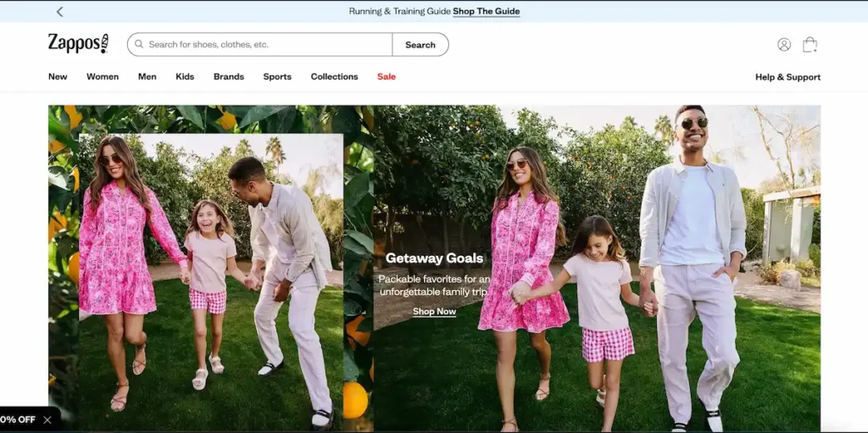Image resolution: width=868 pixels, height=433 pixels.
Task: Click the % OFF promo badge
Action: pyautogui.click(x=18, y=419)
